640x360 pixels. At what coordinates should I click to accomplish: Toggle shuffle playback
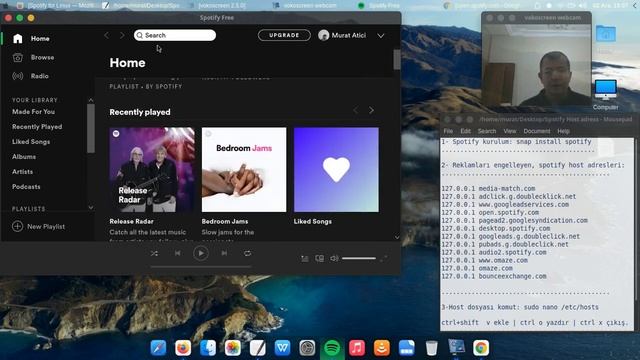pos(154,253)
